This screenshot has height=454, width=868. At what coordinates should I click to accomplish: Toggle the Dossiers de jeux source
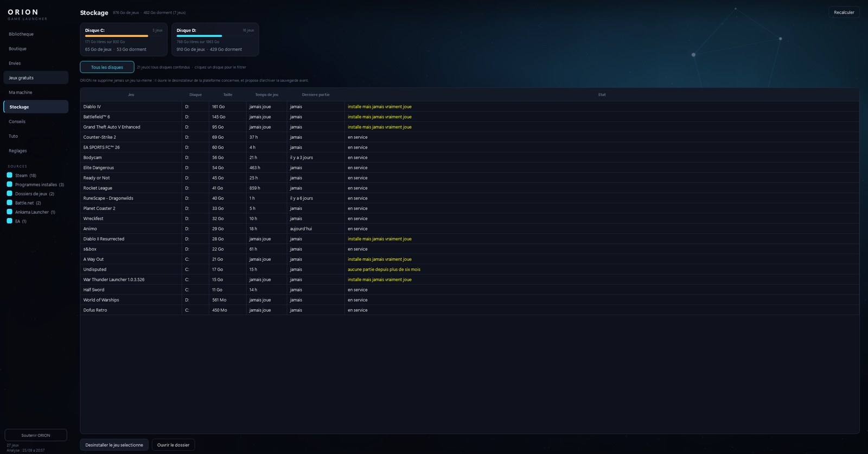[x=9, y=194]
